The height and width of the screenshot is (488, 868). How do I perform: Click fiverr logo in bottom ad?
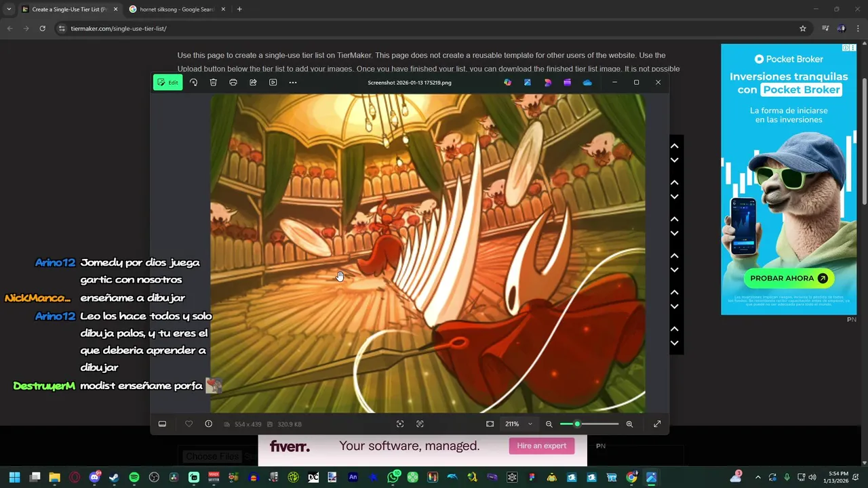[x=290, y=446]
